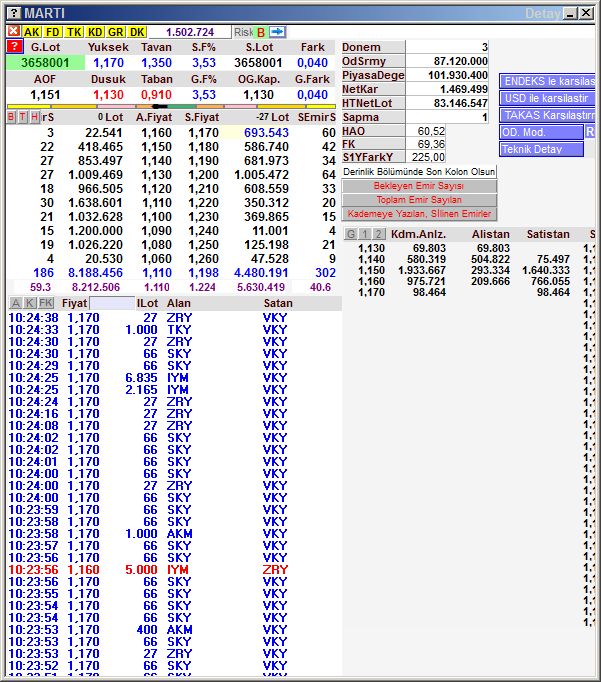Open the OD. Mod. button
Screen dimensions: 601x682
click(x=541, y=132)
